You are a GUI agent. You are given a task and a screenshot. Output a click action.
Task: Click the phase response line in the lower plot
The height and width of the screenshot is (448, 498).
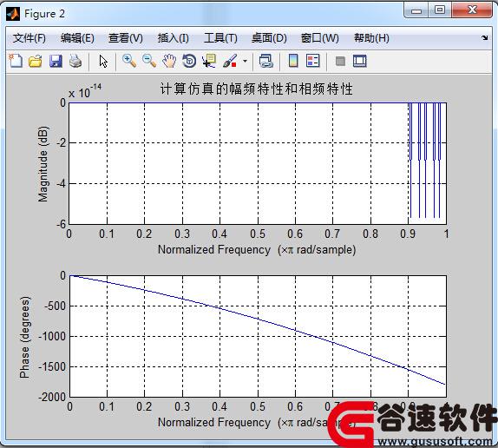(x=258, y=319)
